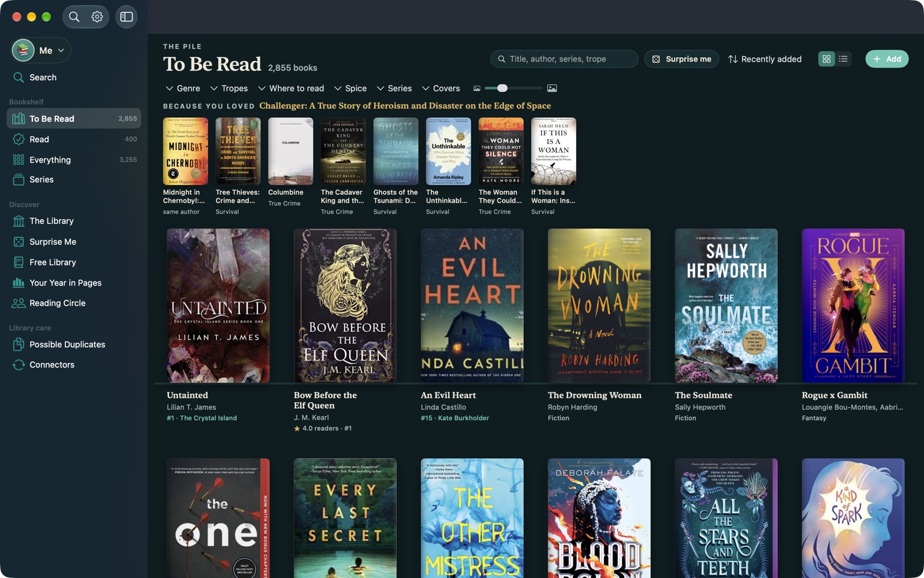Focus the Title, author, series, trope search field
924x578 pixels.
(x=564, y=59)
